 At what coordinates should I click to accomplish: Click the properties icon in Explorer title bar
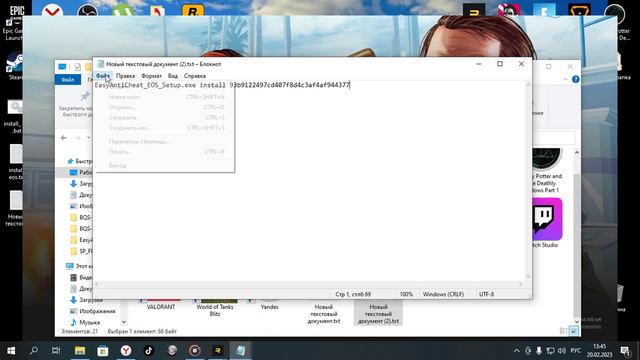tap(78, 67)
